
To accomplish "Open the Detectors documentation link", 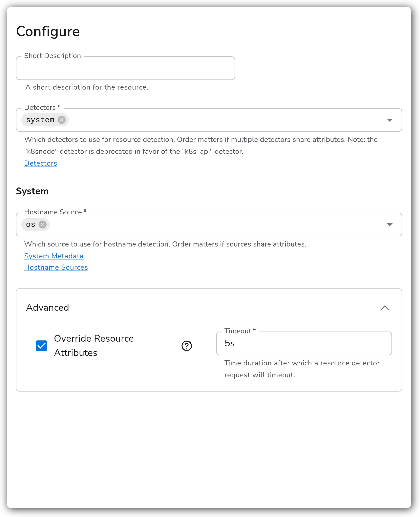I will 41,163.
